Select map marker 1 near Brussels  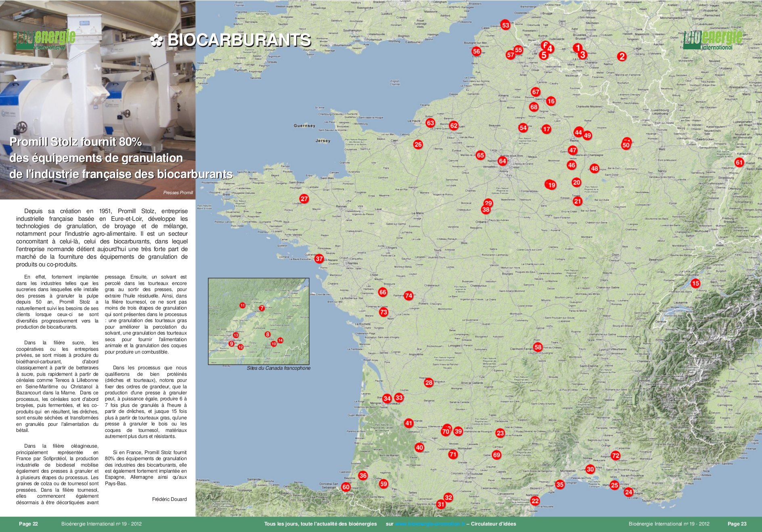(x=578, y=48)
